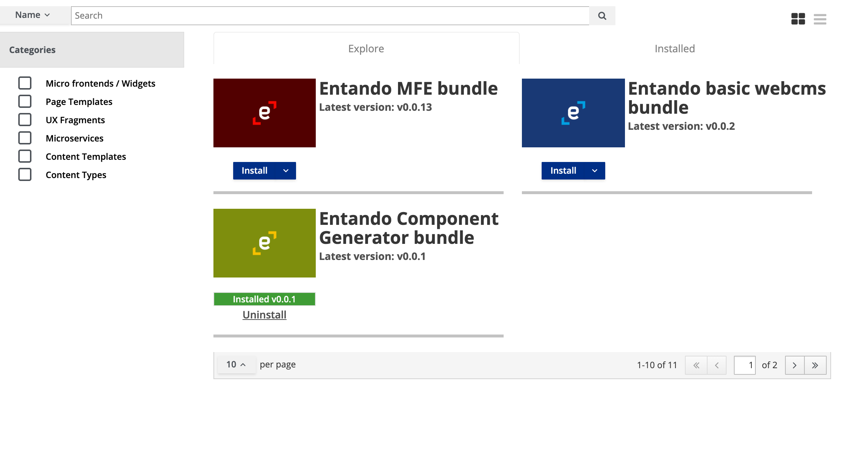Navigate to first page using double-left arrow

(696, 365)
